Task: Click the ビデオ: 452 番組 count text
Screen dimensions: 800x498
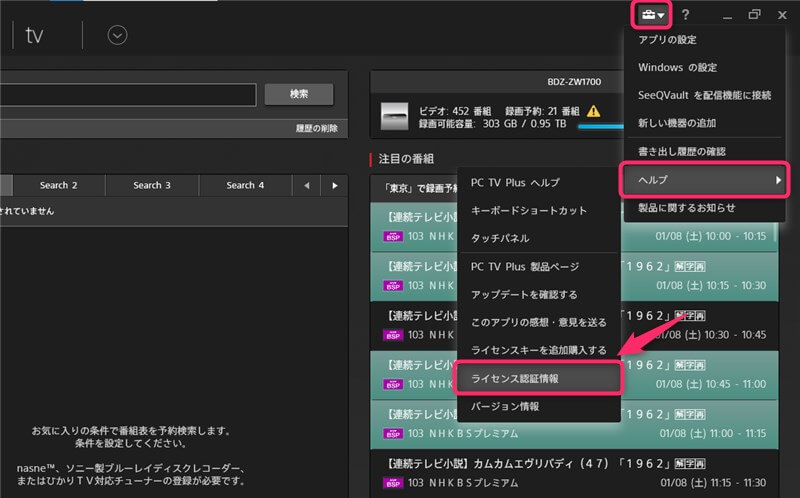Action: (455, 111)
